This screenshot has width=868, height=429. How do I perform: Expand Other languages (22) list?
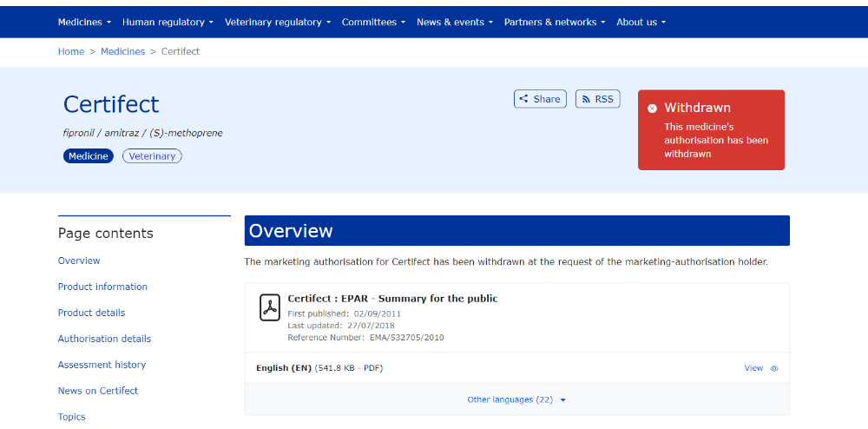point(516,399)
